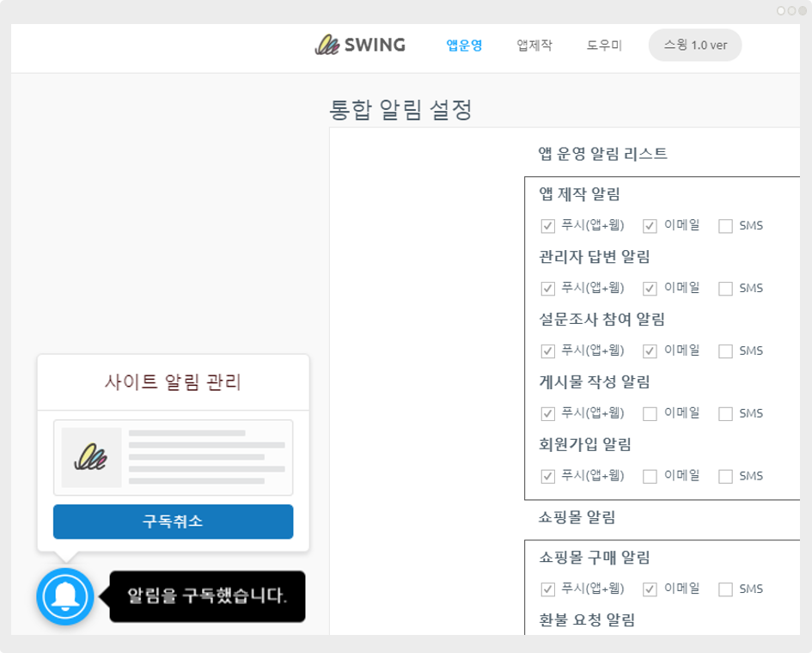
Task: Open the 도우미 menu
Action: coord(604,46)
